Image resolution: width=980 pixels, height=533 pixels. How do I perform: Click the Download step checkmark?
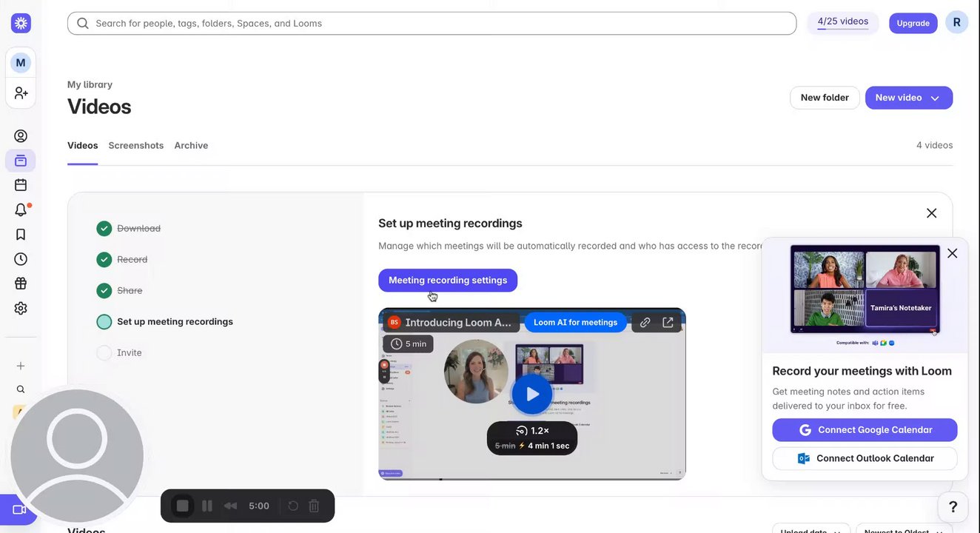[x=104, y=229]
